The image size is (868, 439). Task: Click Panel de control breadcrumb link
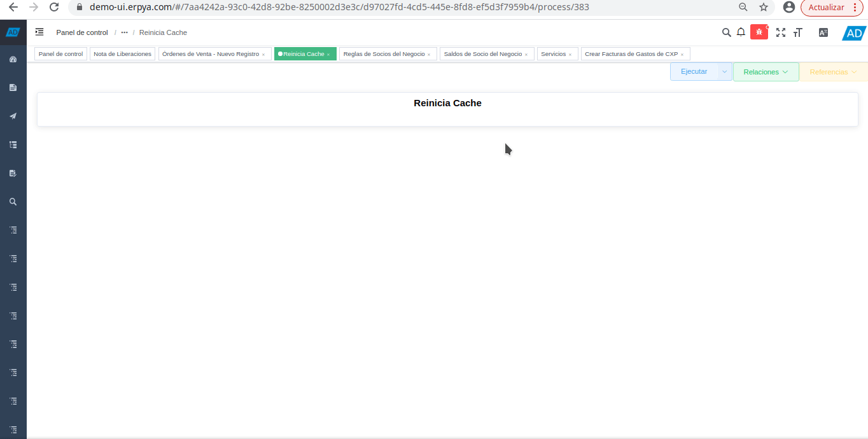[x=82, y=32]
